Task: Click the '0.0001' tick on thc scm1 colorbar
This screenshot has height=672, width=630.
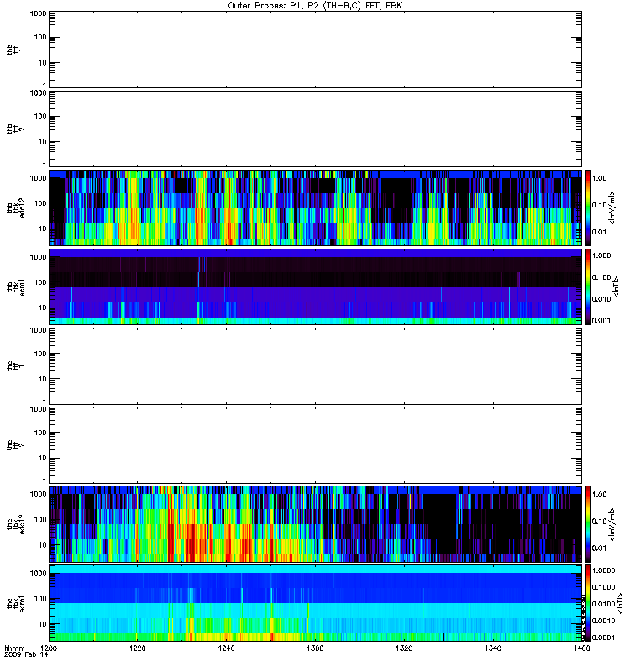Action: (x=603, y=638)
